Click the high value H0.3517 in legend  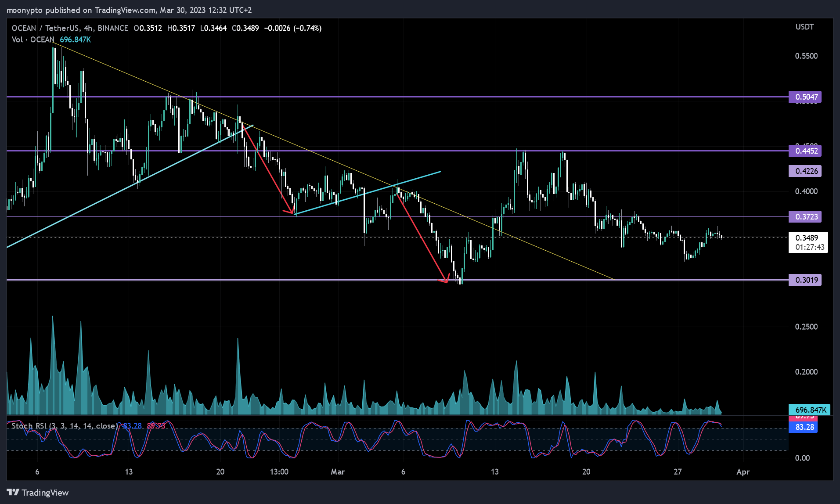coord(181,28)
